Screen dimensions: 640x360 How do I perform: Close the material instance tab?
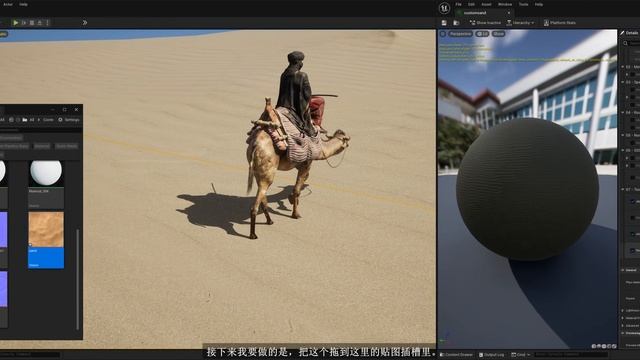point(509,13)
